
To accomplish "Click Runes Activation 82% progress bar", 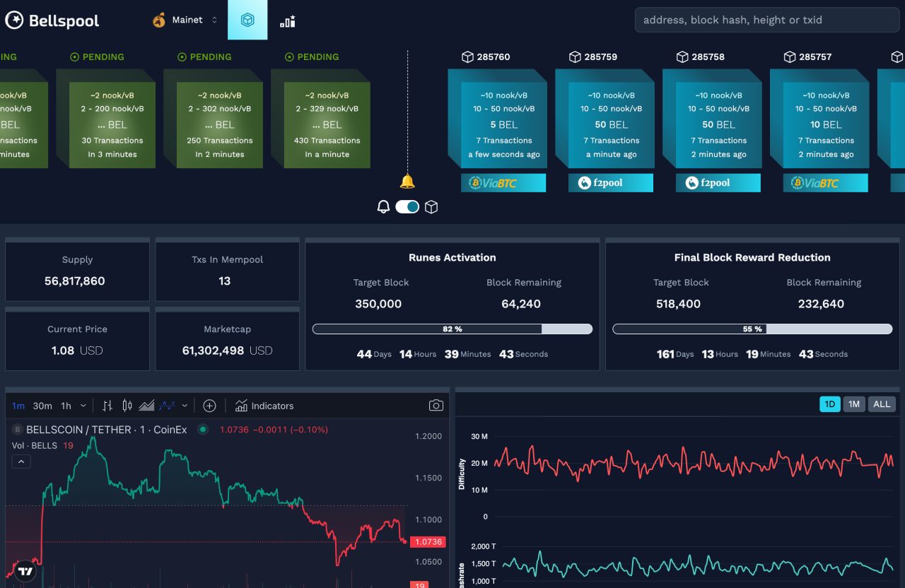I will coord(452,329).
